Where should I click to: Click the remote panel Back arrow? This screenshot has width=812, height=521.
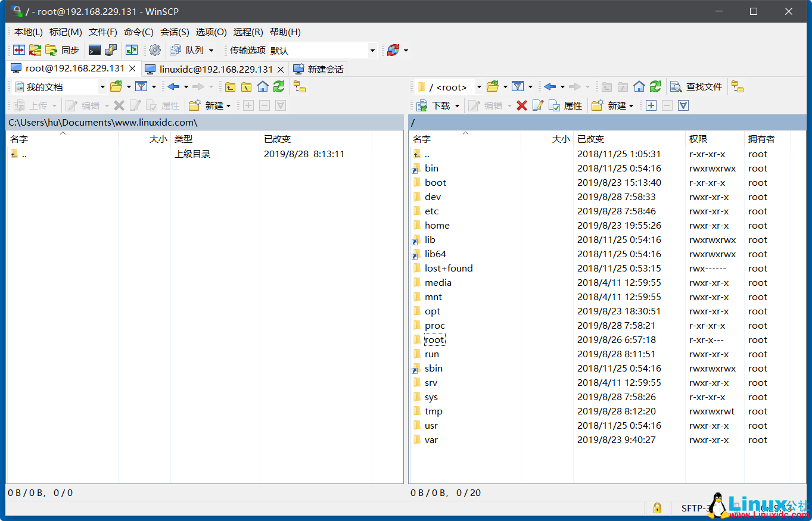point(550,86)
